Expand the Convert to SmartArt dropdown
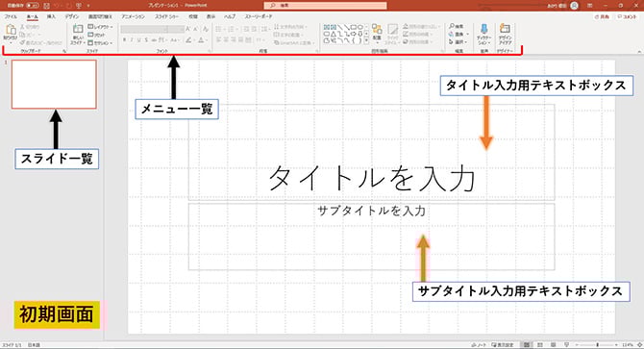Screen dimensions: 644x349 click(294, 42)
